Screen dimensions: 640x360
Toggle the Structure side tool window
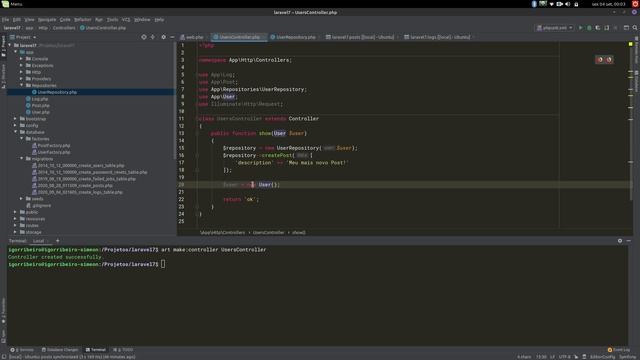pos(3,76)
